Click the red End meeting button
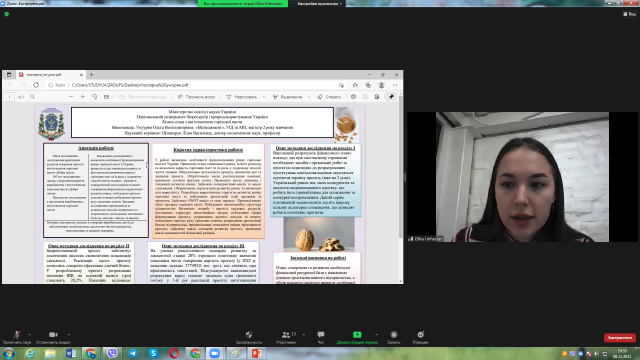This screenshot has height=360, width=640. pyautogui.click(x=620, y=338)
